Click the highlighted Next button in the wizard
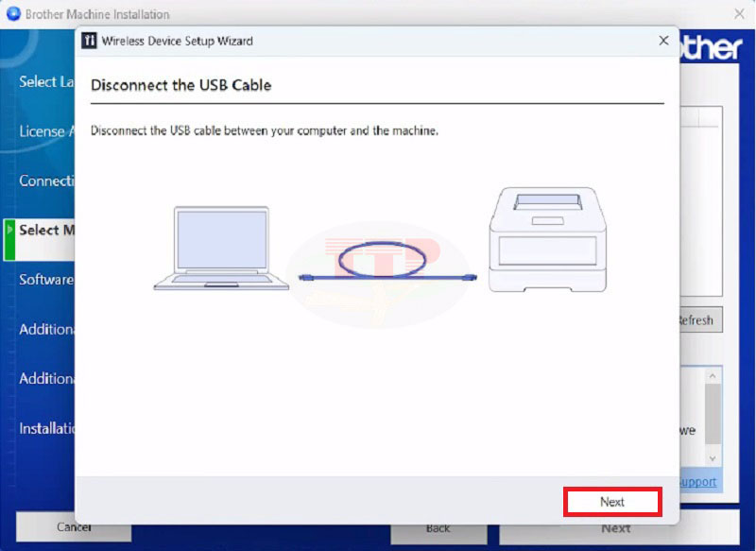 [x=611, y=502]
